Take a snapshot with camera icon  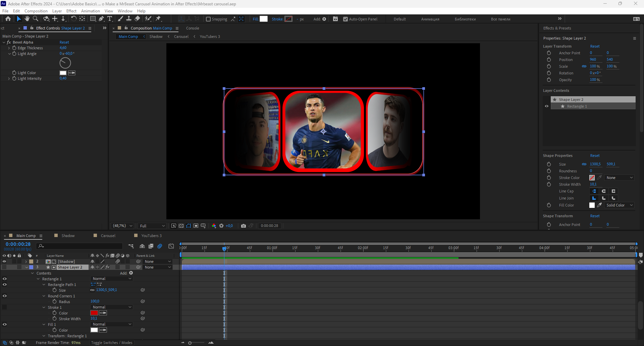click(x=244, y=226)
